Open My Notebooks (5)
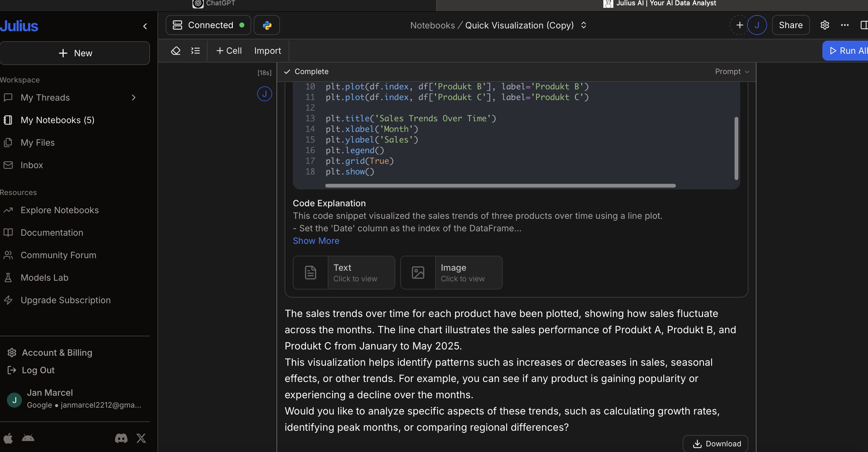This screenshot has width=868, height=452. (57, 120)
